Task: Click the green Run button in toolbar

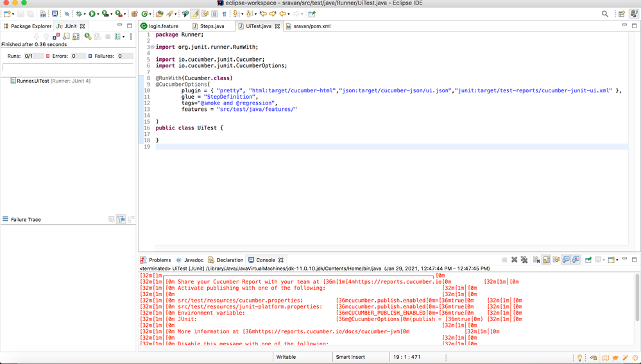Action: coord(92,13)
